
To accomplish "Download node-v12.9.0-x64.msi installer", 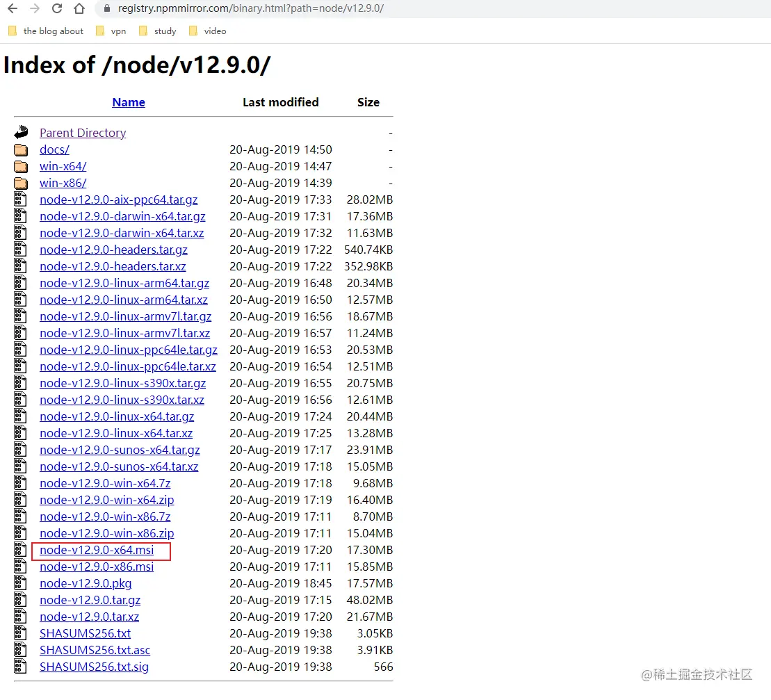I will click(97, 551).
